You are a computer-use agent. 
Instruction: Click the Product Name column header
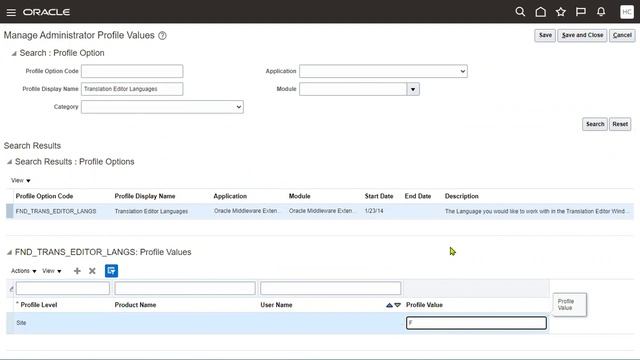coord(136,305)
